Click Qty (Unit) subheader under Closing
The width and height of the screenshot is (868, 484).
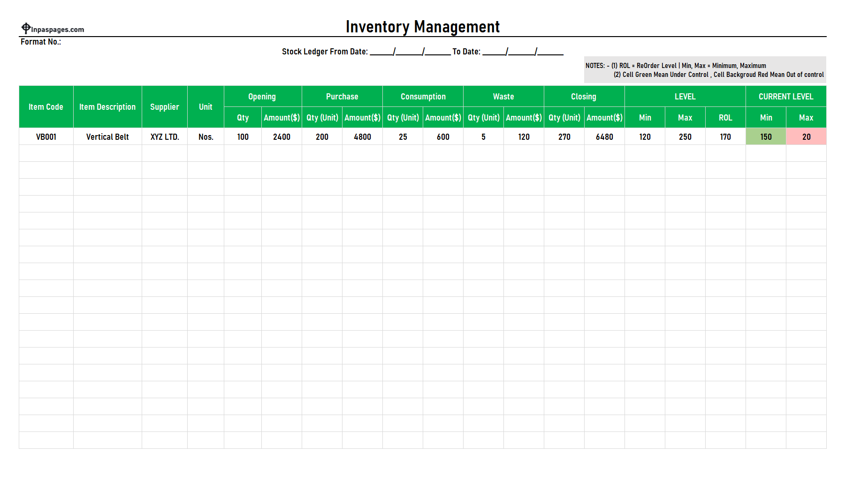pyautogui.click(x=564, y=117)
